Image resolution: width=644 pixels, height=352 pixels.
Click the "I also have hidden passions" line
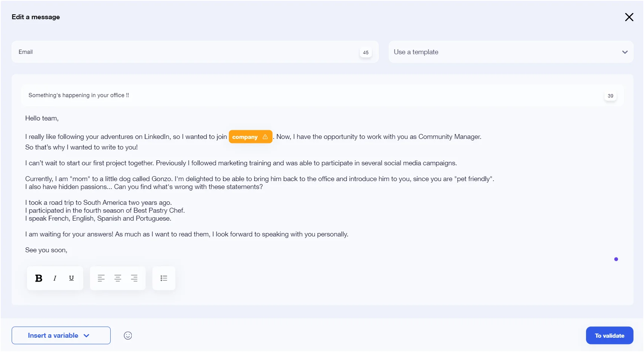(144, 187)
